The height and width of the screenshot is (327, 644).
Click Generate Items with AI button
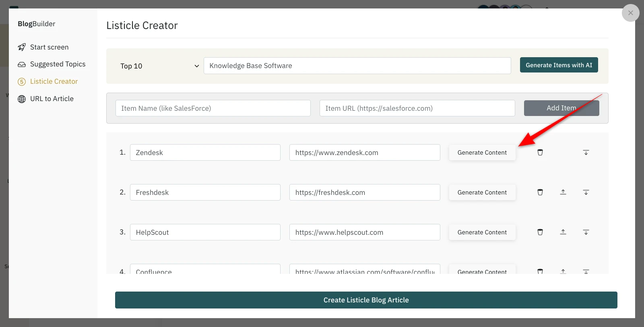coord(559,65)
